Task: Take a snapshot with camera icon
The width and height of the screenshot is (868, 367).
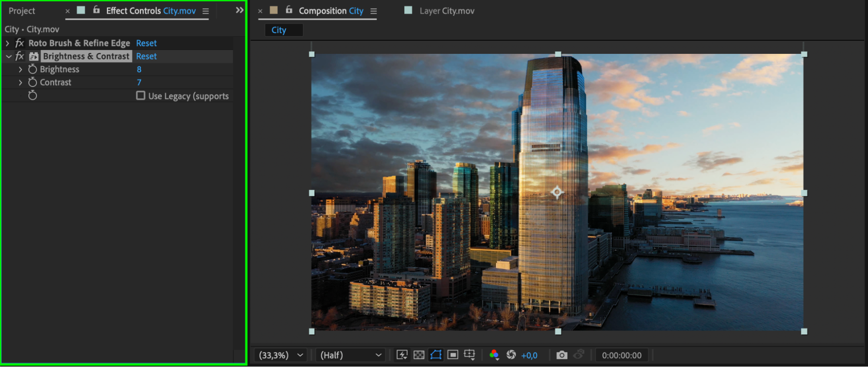Action: pos(561,355)
